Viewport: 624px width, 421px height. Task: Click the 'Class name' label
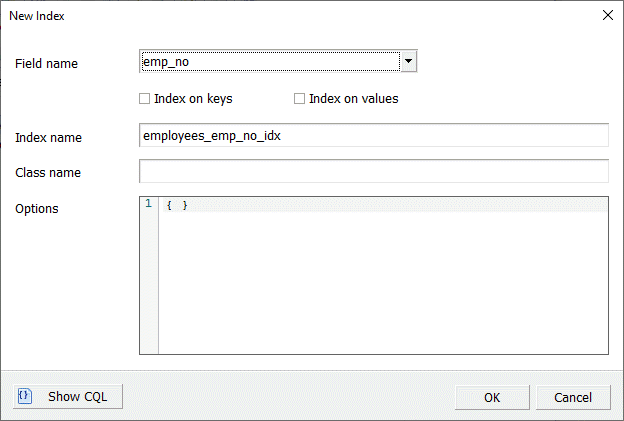(x=48, y=173)
